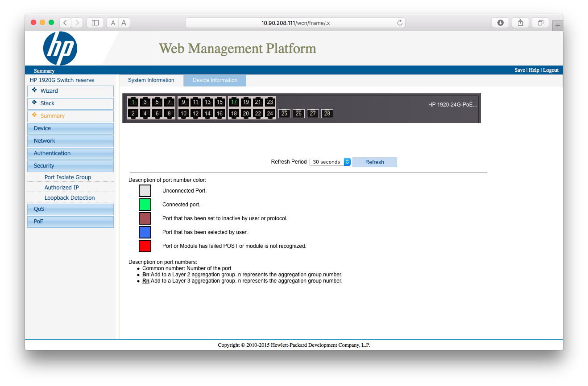This screenshot has height=386, width=588.
Task: Switch to System Information tab
Action: 151,80
